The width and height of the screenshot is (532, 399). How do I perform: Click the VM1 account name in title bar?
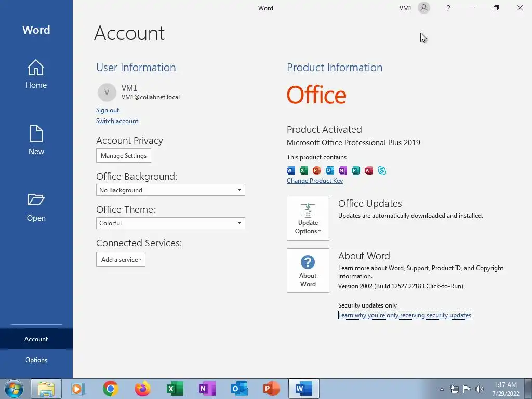point(405,8)
